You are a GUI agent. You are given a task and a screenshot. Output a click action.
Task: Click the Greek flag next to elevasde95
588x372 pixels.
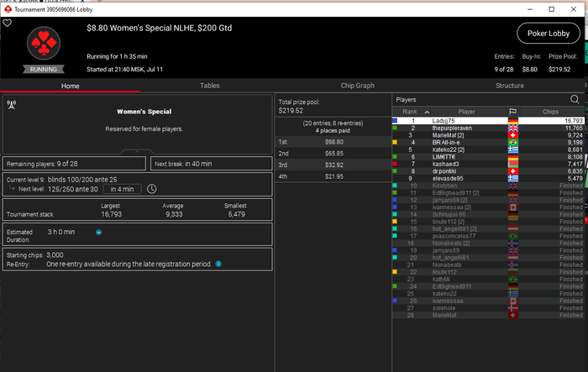pyautogui.click(x=513, y=179)
